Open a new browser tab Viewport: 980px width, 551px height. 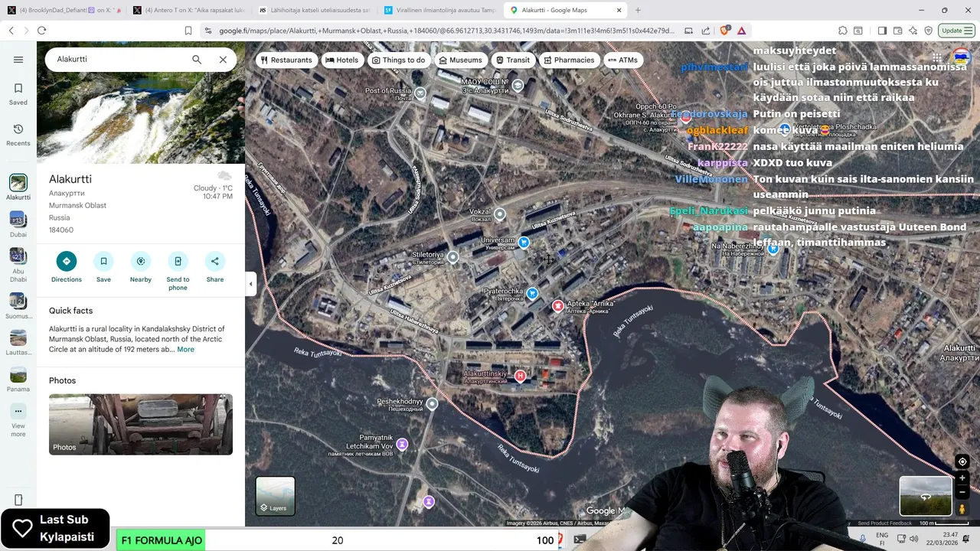pyautogui.click(x=638, y=10)
